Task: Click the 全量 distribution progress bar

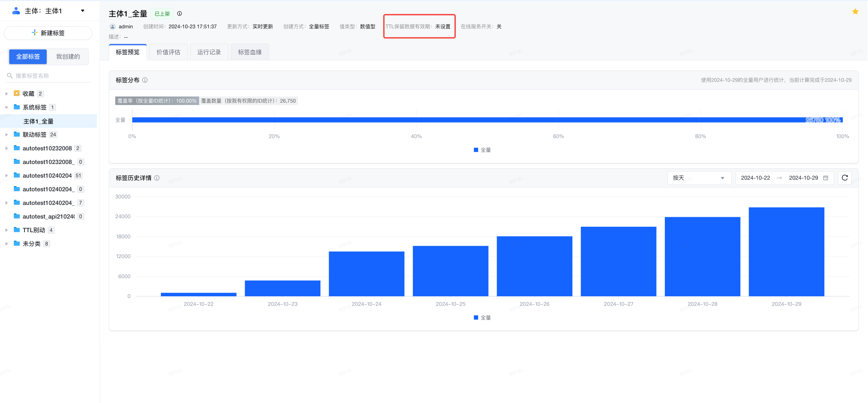Action: click(487, 120)
